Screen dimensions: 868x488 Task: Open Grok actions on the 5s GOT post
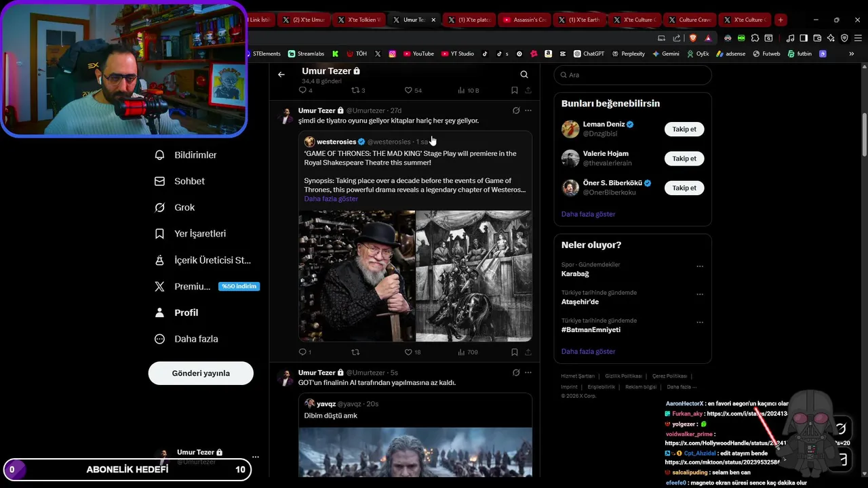[x=516, y=373]
